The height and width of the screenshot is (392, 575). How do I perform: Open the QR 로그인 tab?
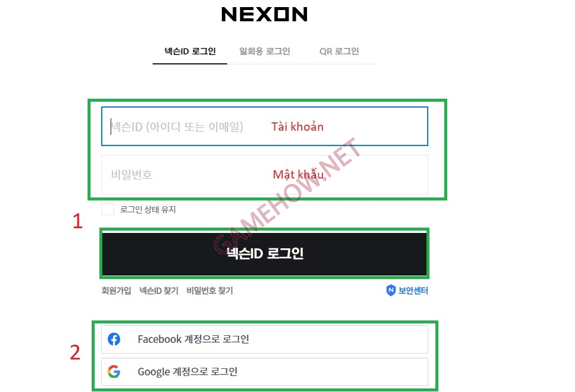(339, 51)
